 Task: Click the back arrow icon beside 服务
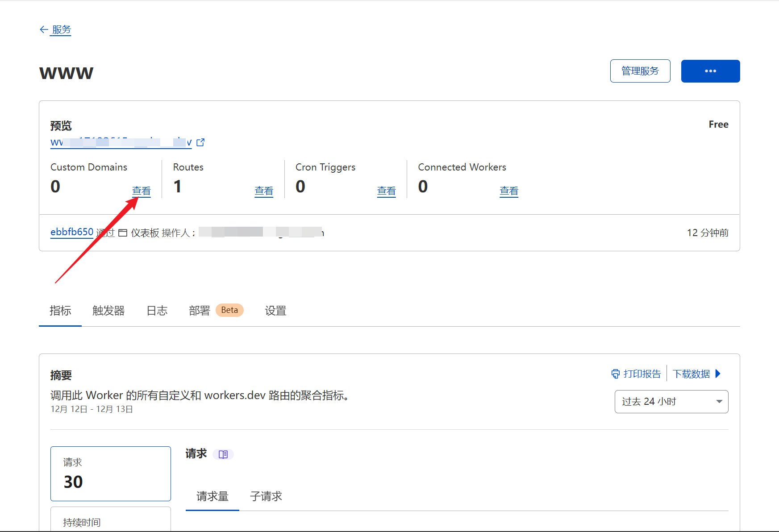[x=44, y=29]
